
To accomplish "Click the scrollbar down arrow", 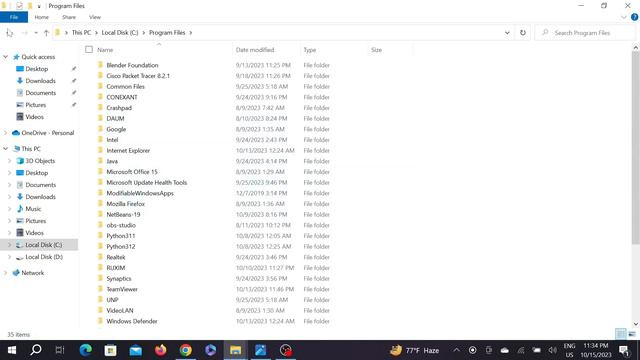I will tap(636, 324).
